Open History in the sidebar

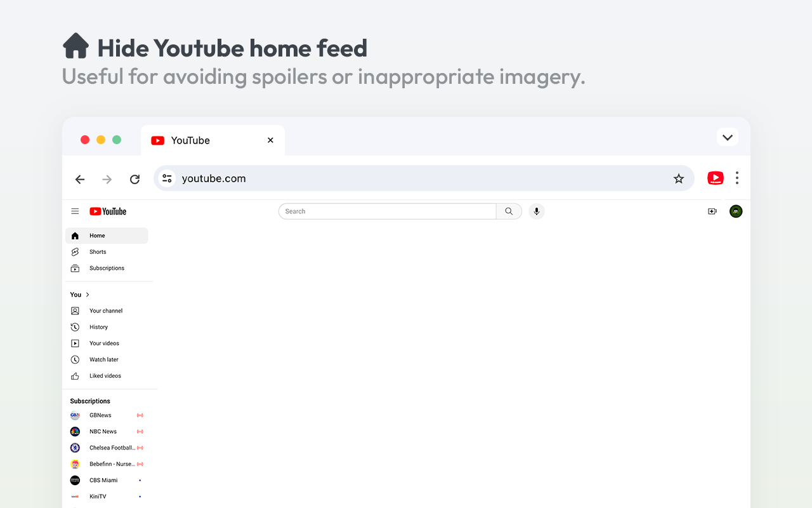(98, 327)
